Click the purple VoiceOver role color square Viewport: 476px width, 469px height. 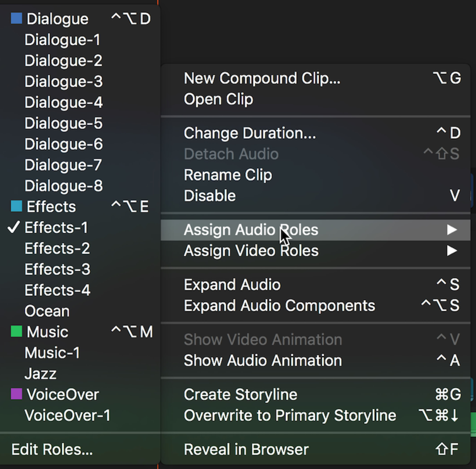[16, 394]
